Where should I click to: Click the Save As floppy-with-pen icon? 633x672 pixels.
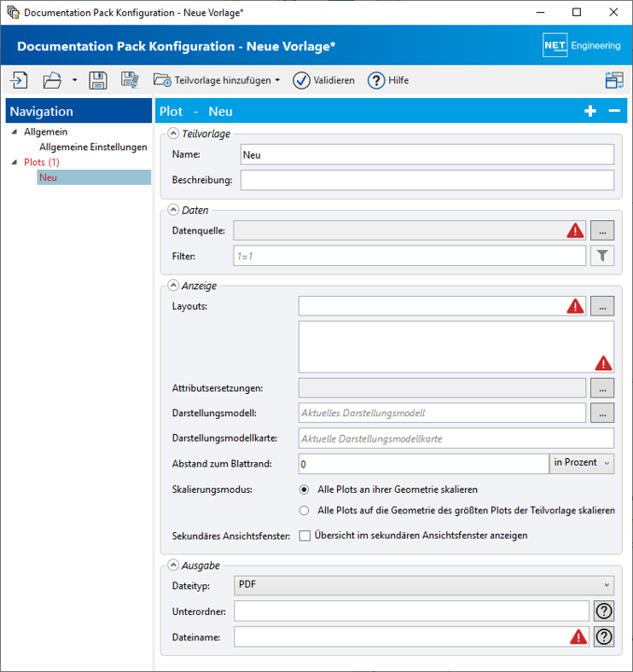(x=130, y=80)
